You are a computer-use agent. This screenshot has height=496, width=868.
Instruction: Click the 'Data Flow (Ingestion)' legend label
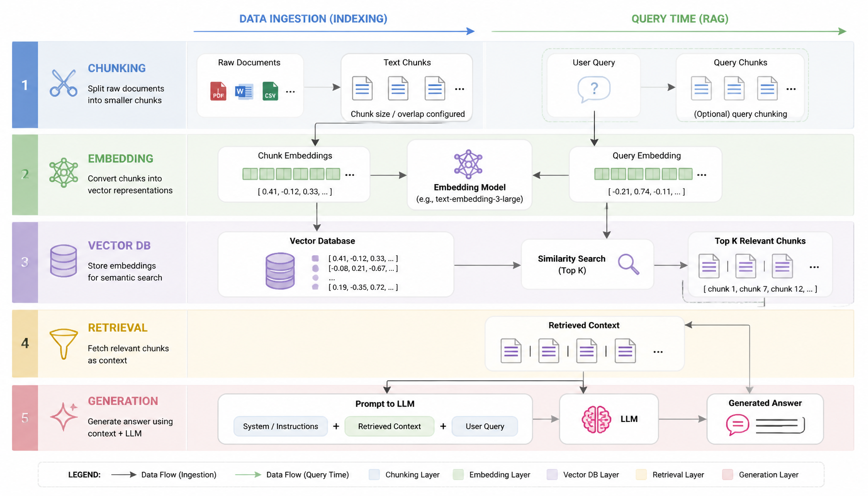coord(179,475)
